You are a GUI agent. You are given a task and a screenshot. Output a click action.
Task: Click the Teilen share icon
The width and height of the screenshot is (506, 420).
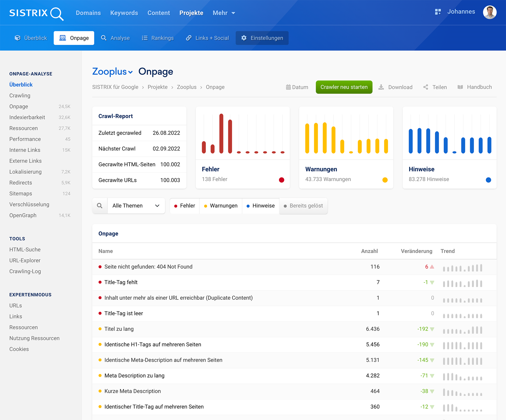click(x=426, y=87)
